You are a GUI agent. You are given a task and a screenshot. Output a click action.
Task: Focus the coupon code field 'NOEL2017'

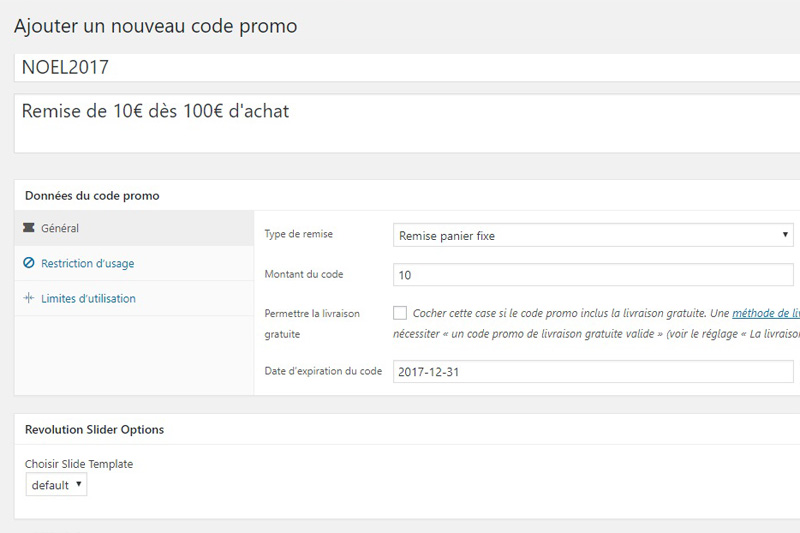[400, 68]
